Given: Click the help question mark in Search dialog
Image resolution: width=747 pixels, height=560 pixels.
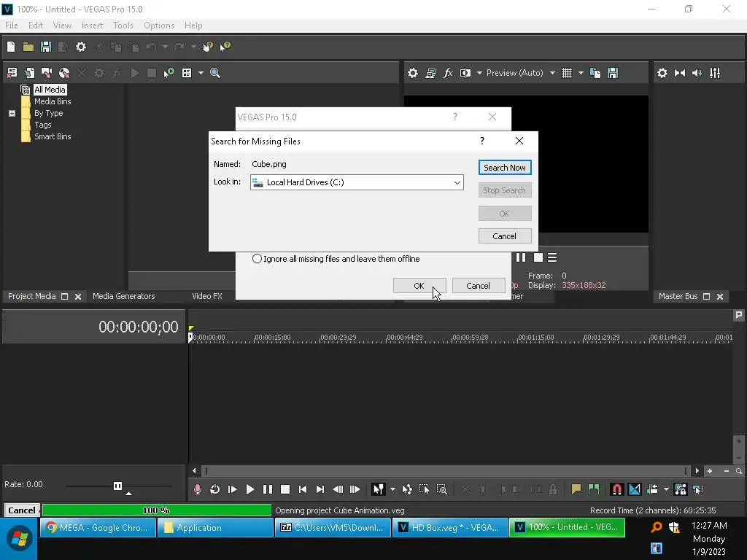Looking at the screenshot, I should click(482, 141).
